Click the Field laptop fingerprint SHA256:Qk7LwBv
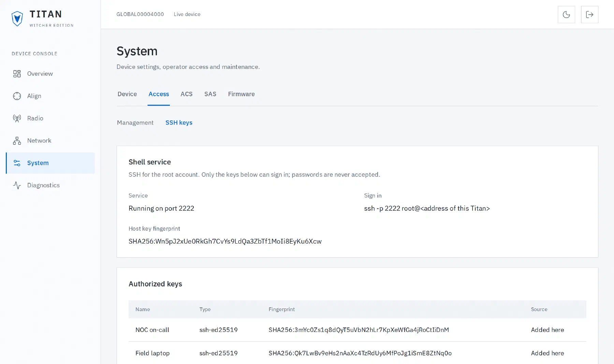 coord(360,353)
